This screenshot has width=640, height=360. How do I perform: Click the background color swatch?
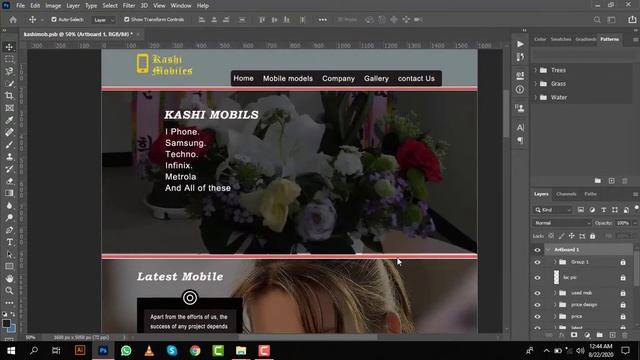point(13,329)
